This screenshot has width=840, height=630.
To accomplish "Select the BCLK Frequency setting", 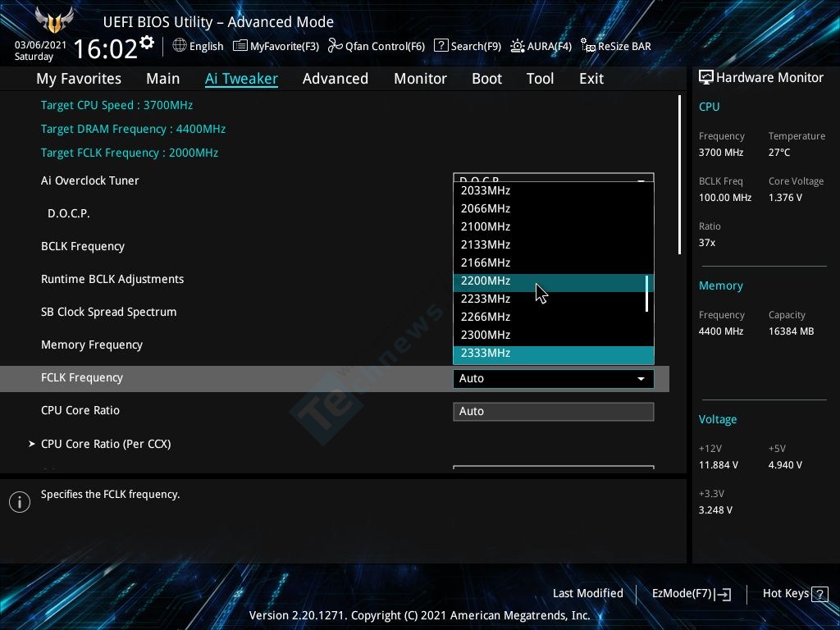I will [x=83, y=246].
